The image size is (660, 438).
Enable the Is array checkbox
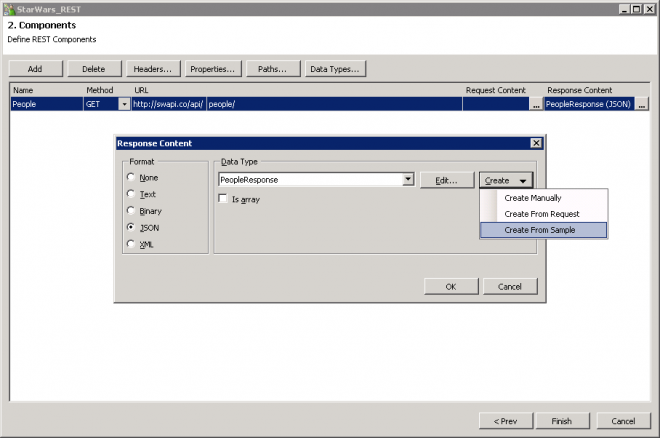pyautogui.click(x=223, y=199)
